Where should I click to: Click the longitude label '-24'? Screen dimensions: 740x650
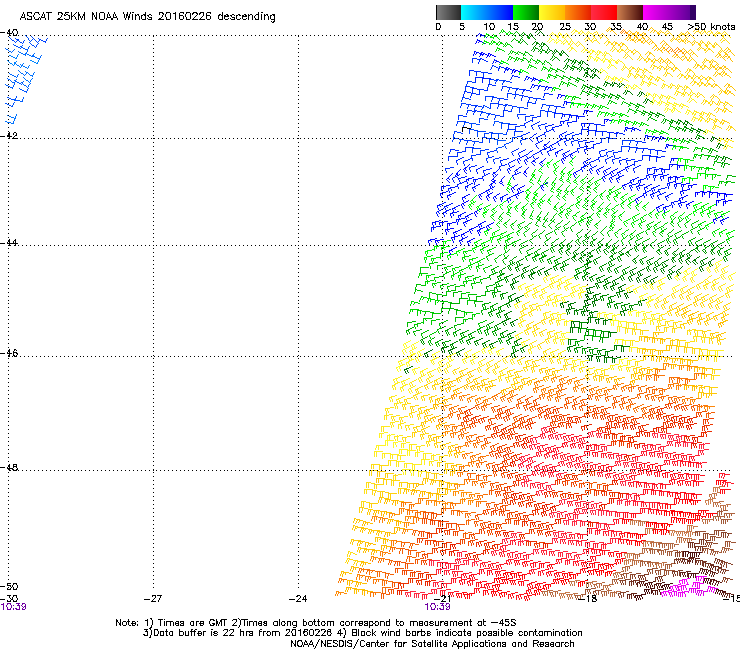coord(298,599)
